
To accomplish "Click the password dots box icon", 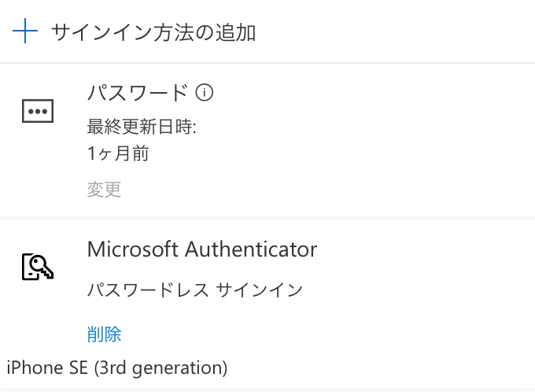I will point(38,111).
